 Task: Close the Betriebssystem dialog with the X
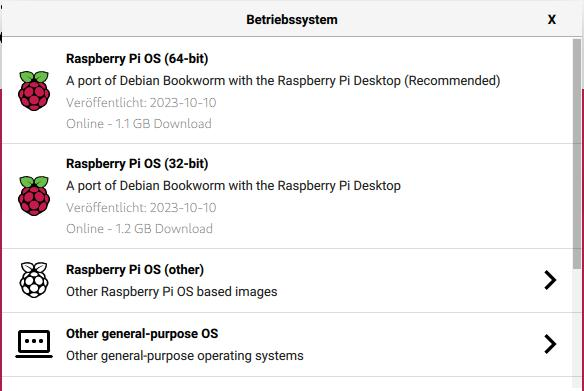coord(552,19)
